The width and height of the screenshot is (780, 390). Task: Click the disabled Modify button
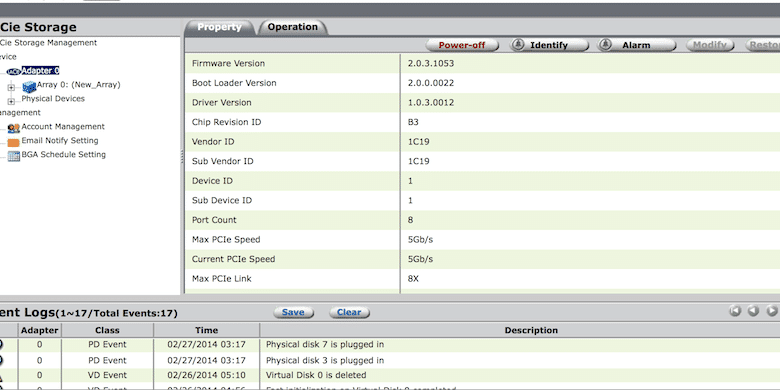click(x=710, y=45)
